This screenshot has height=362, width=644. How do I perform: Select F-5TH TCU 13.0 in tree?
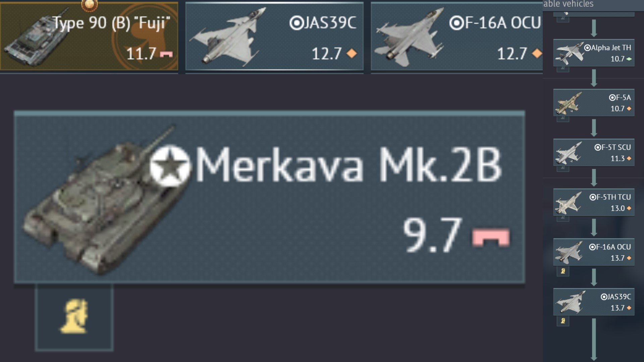point(594,202)
